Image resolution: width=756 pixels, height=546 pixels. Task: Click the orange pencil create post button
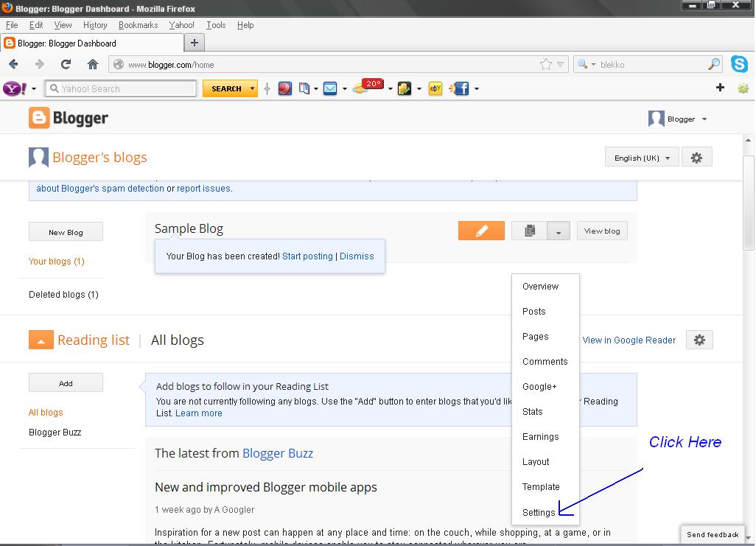click(481, 231)
